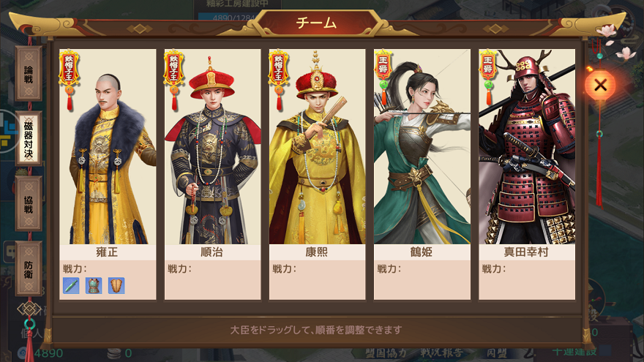The image size is (644, 362).
Task: Open the 磁器対決 tab
Action: tap(29, 139)
